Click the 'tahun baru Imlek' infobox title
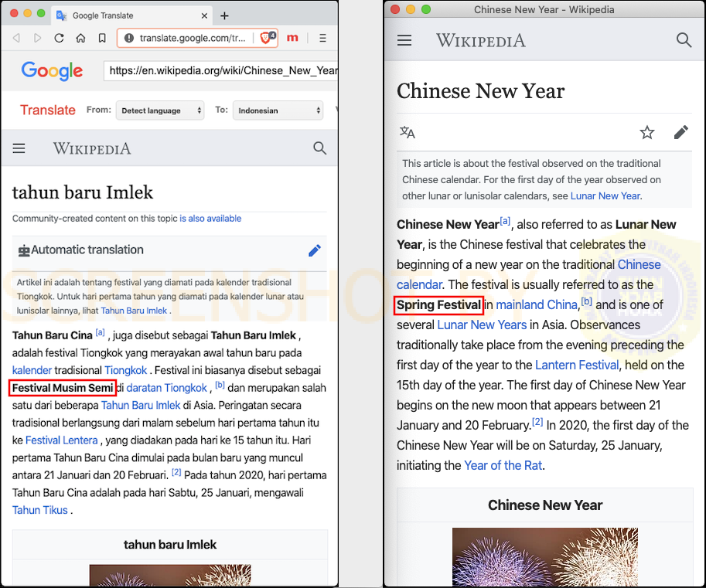This screenshot has width=706, height=588. 170,545
